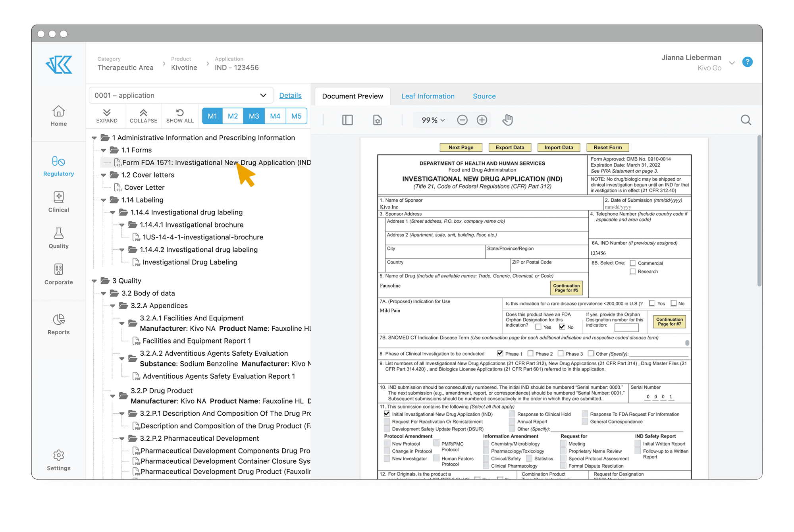
Task: Open user menu chevron by Jianna Lieberman
Action: coord(732,63)
